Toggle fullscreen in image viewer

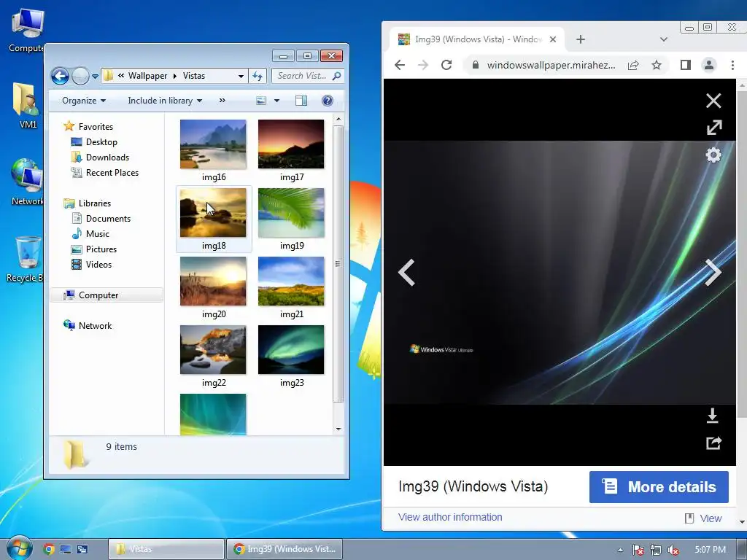click(x=713, y=127)
